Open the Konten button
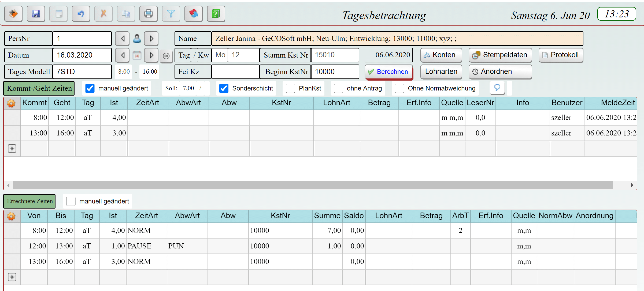Viewport: 644px width, 291px height. (441, 55)
